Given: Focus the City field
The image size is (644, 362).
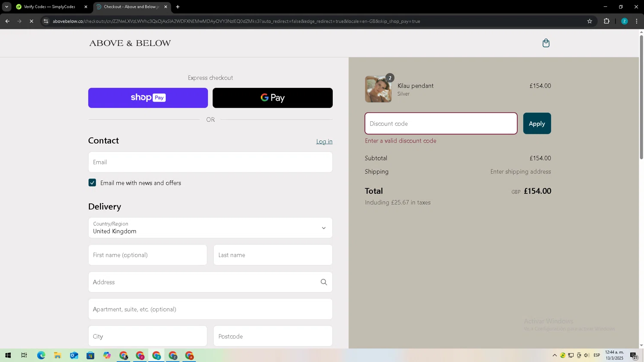Looking at the screenshot, I should pyautogui.click(x=148, y=336).
